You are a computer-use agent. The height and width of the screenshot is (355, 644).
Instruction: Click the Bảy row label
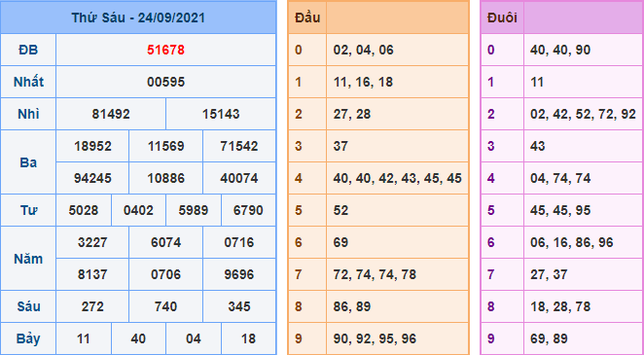pos(28,339)
